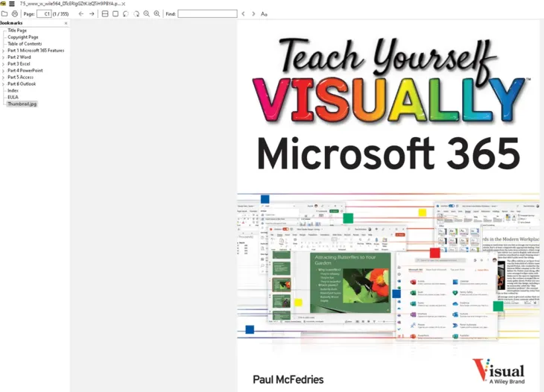
Task: Select the fit width continuous view icon
Action: click(104, 13)
